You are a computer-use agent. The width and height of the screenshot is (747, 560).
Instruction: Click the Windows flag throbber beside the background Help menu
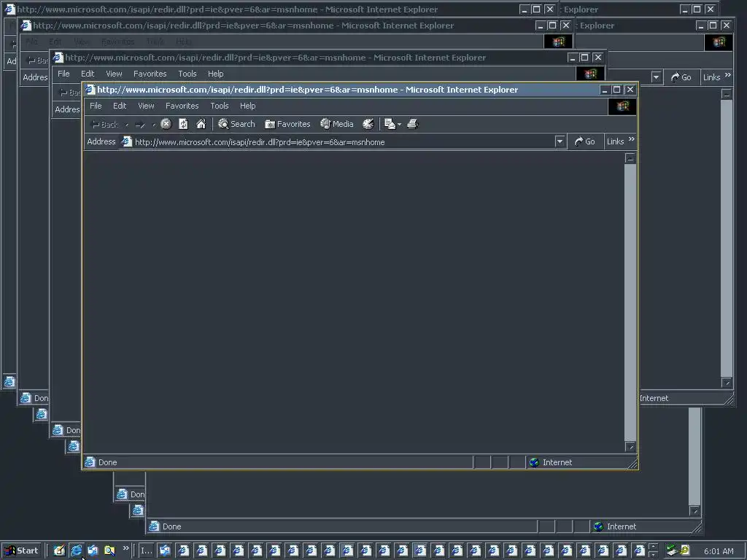[x=590, y=74]
